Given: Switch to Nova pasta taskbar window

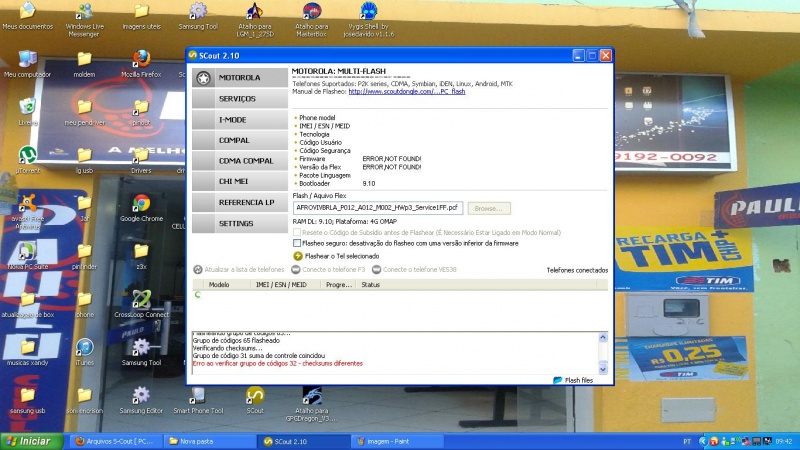Looking at the screenshot, I should click(210, 441).
